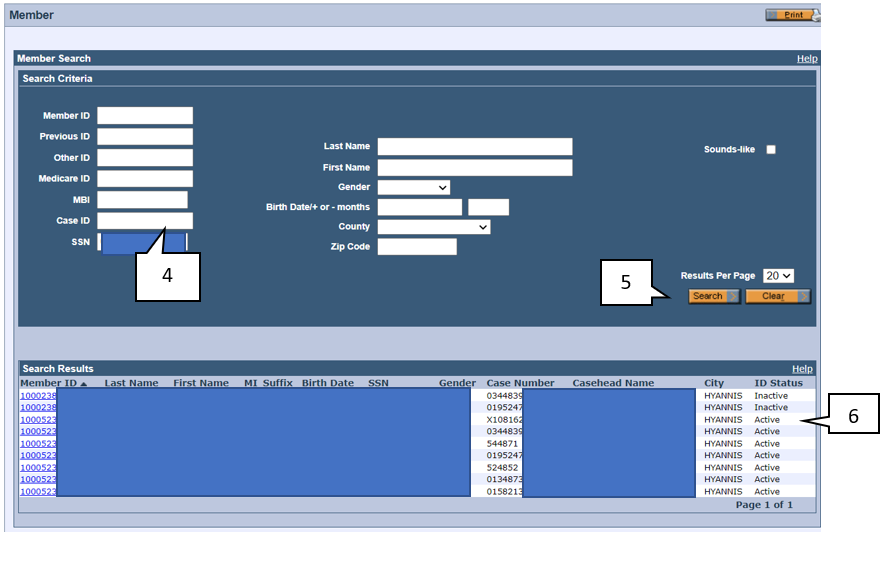Focus the Previous ID input field

pos(145,137)
